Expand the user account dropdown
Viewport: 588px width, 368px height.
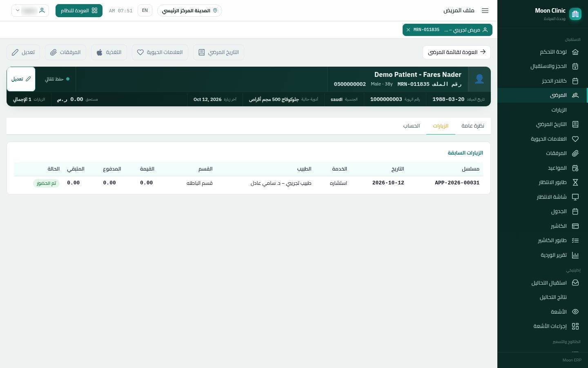coord(30,11)
